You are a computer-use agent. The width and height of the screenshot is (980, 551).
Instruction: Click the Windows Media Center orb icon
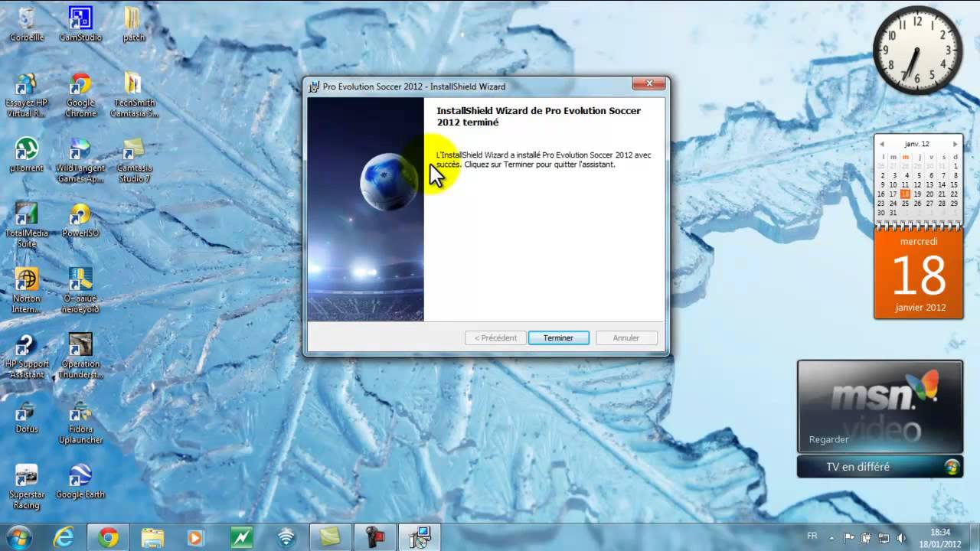click(952, 467)
